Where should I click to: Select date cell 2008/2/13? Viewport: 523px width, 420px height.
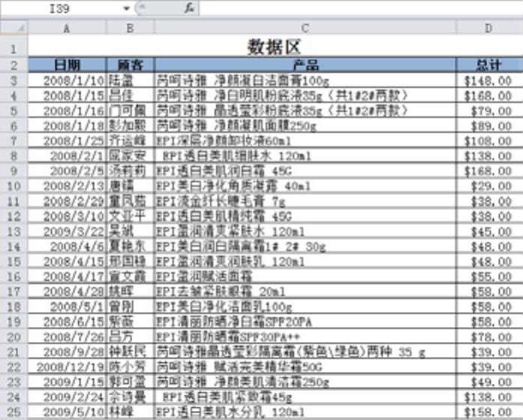[x=67, y=186]
